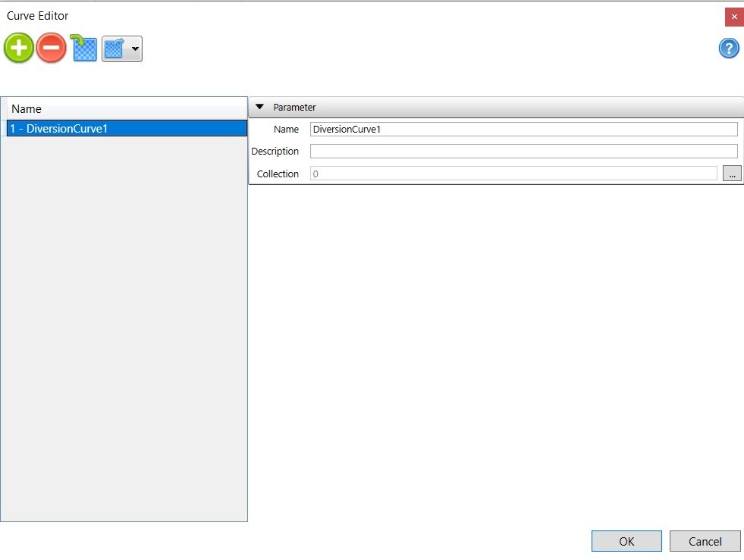Viewport: 744px width, 560px height.
Task: Browse collections using the ... button
Action: [x=732, y=174]
